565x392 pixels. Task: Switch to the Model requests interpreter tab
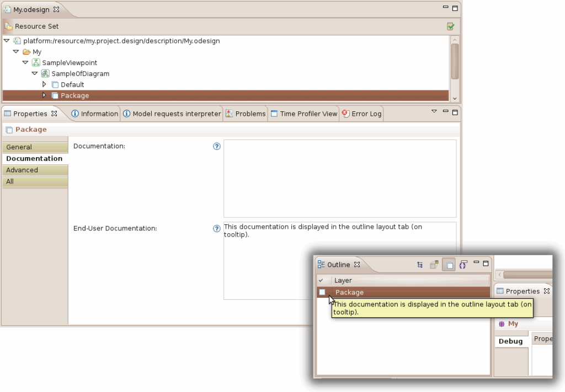coord(172,114)
